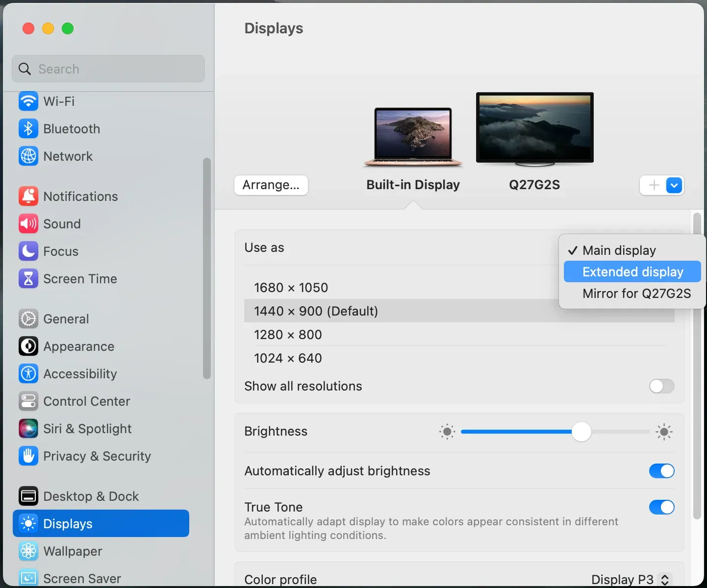
Task: Click the sidebar vertical scrollbar
Action: point(207,269)
